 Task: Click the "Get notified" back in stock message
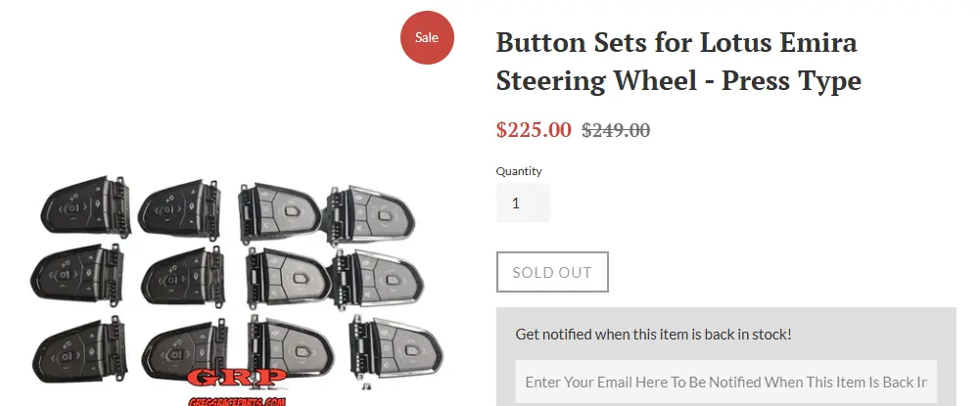653,335
